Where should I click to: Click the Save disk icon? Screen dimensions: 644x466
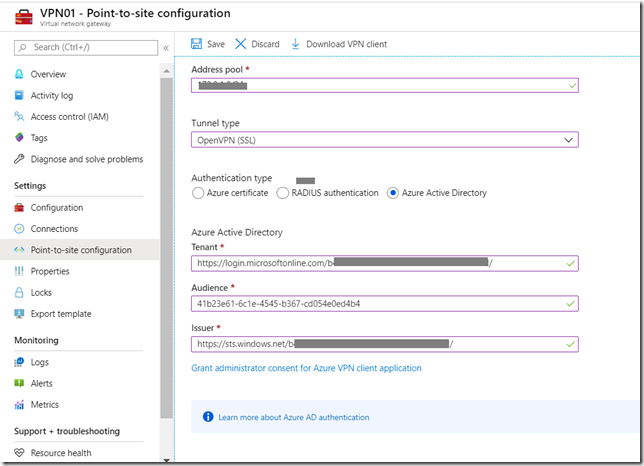[197, 44]
